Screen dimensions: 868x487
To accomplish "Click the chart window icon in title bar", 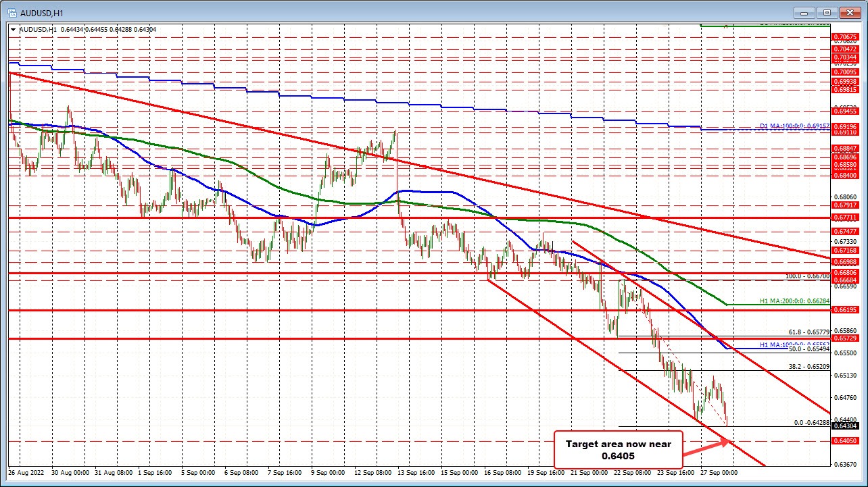I will pyautogui.click(x=12, y=12).
